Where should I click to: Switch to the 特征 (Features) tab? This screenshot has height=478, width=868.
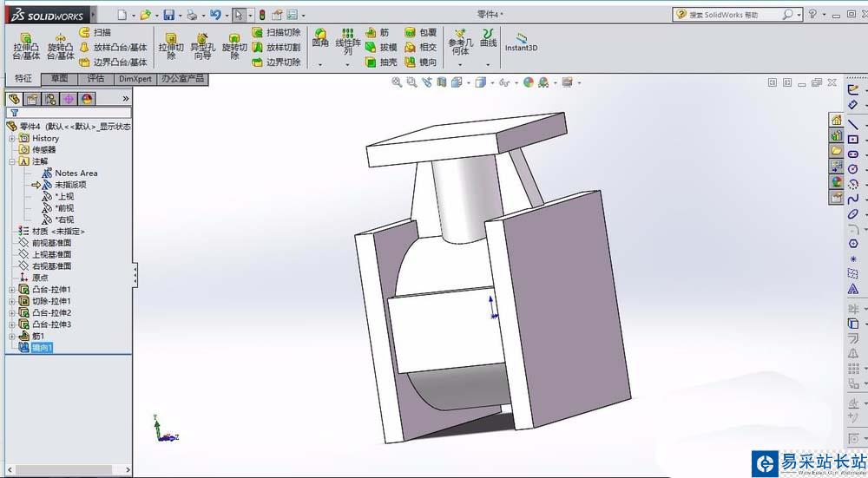point(23,79)
